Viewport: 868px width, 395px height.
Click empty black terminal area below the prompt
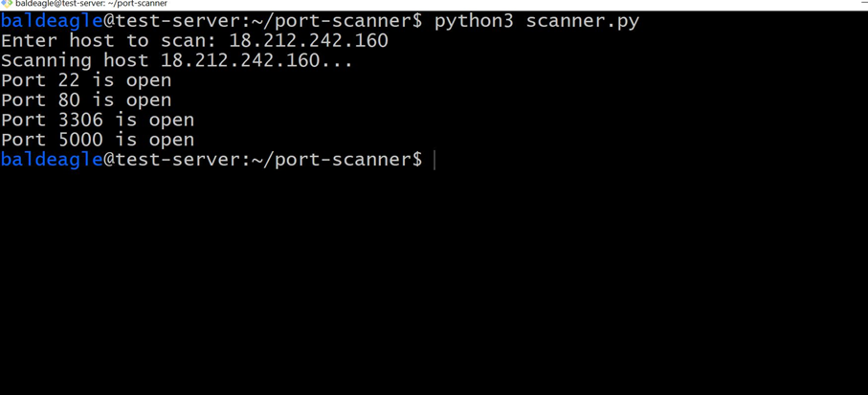tap(431, 287)
